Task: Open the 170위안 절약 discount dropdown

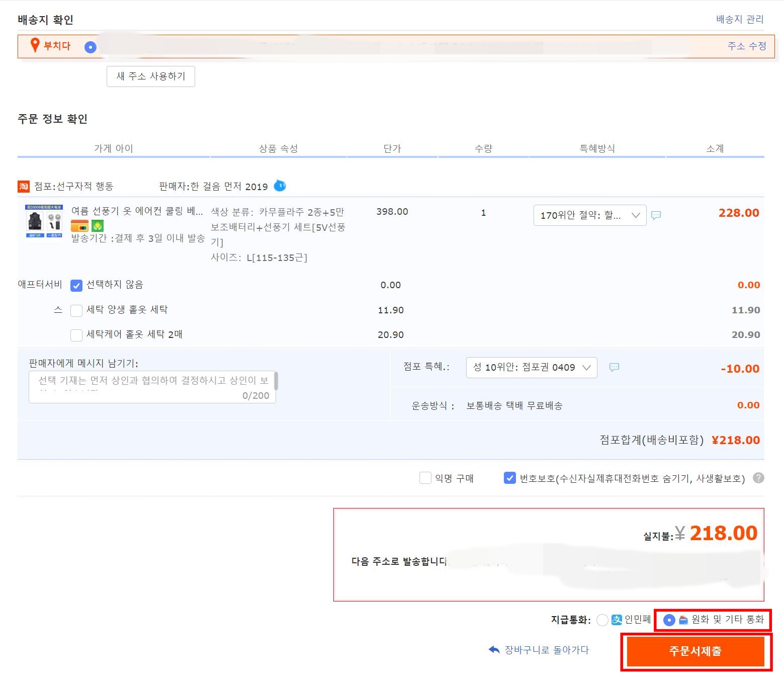Action: coord(590,215)
